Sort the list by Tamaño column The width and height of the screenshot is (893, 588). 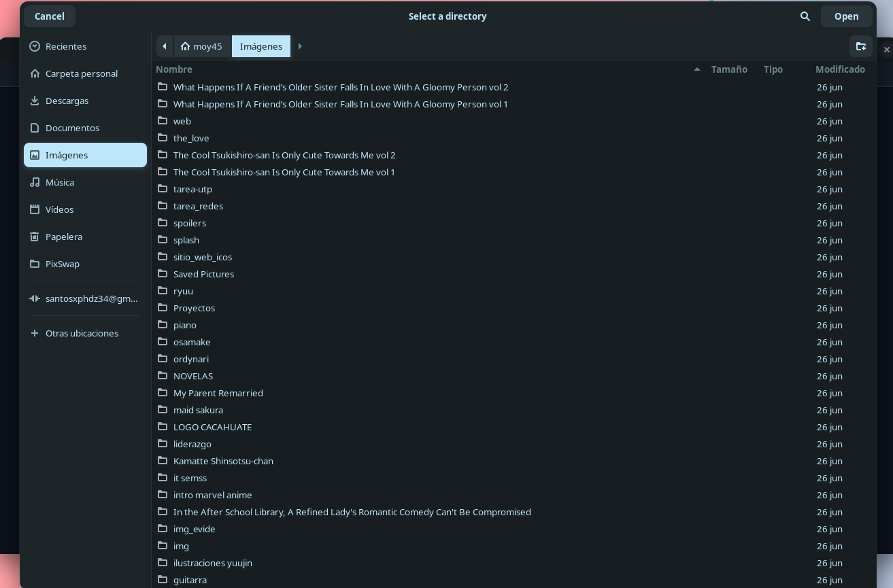[729, 69]
